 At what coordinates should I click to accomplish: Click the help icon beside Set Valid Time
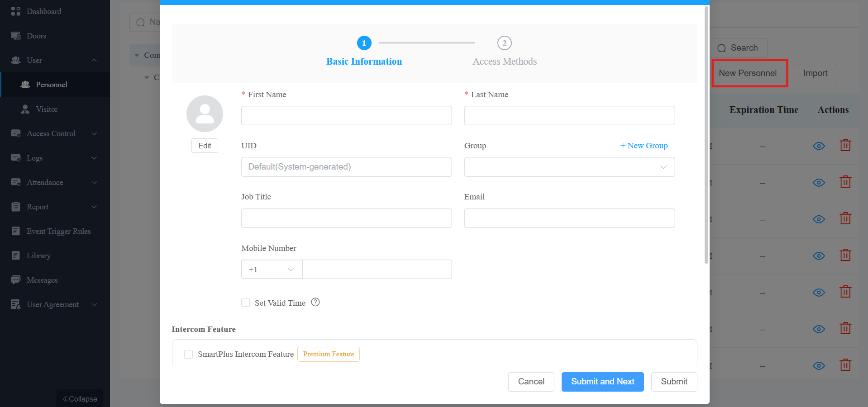coord(315,302)
